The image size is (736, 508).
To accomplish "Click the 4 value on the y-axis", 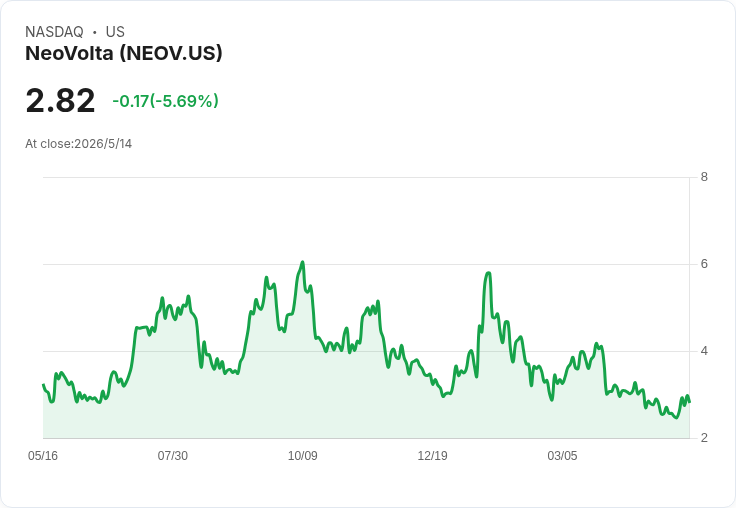I will (704, 351).
